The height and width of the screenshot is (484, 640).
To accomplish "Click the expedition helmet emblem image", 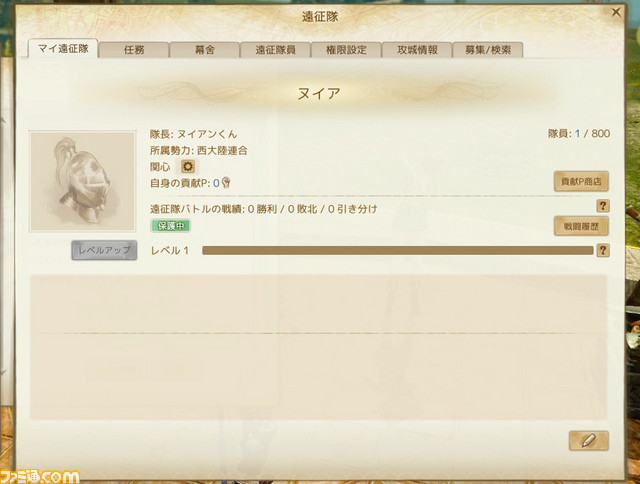I will point(82,181).
